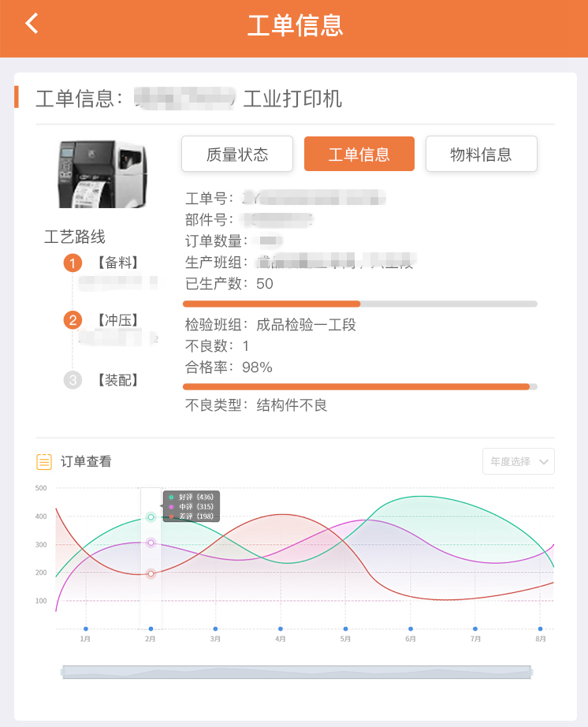Screen dimensions: 588x727
Task: Select the 工单信息 tab
Action: tap(359, 154)
